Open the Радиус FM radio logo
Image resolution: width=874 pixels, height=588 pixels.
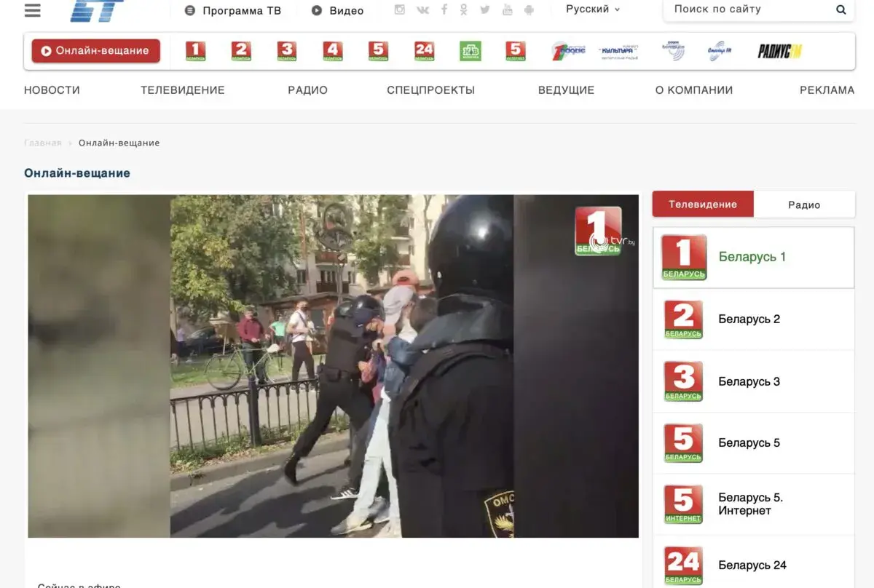tap(779, 51)
